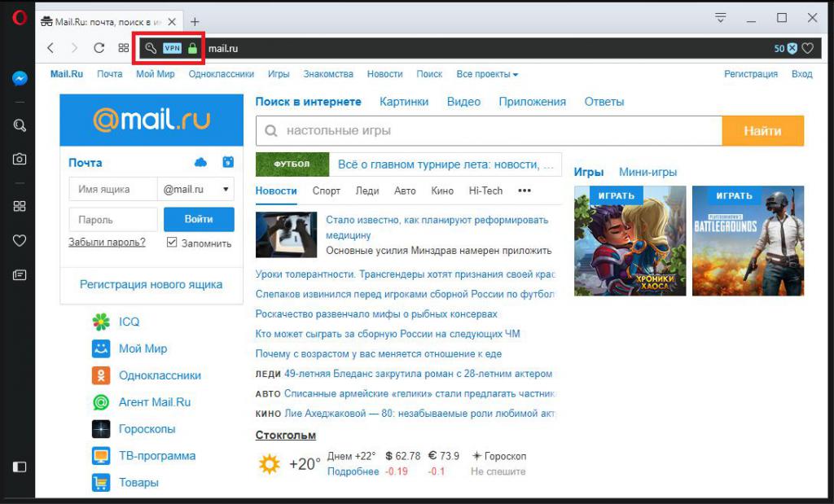Screen dimensions: 834x504
Task: Open the Opera main menu logo
Action: coord(20,19)
